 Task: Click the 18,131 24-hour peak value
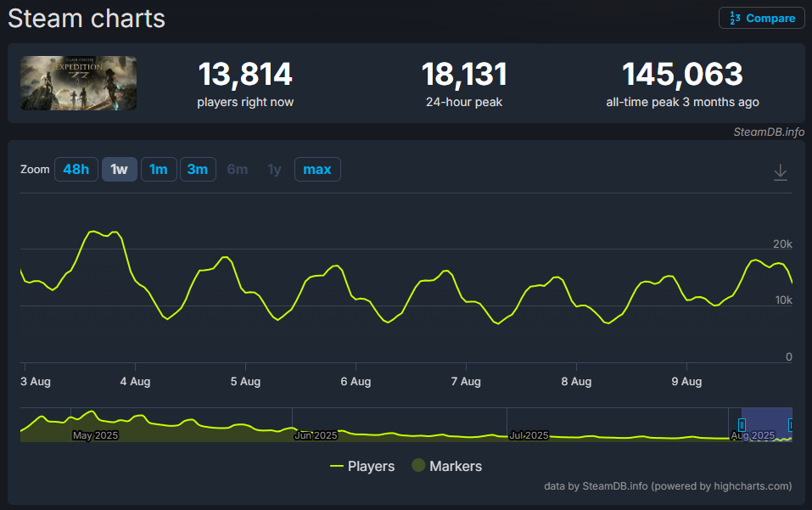click(x=464, y=74)
